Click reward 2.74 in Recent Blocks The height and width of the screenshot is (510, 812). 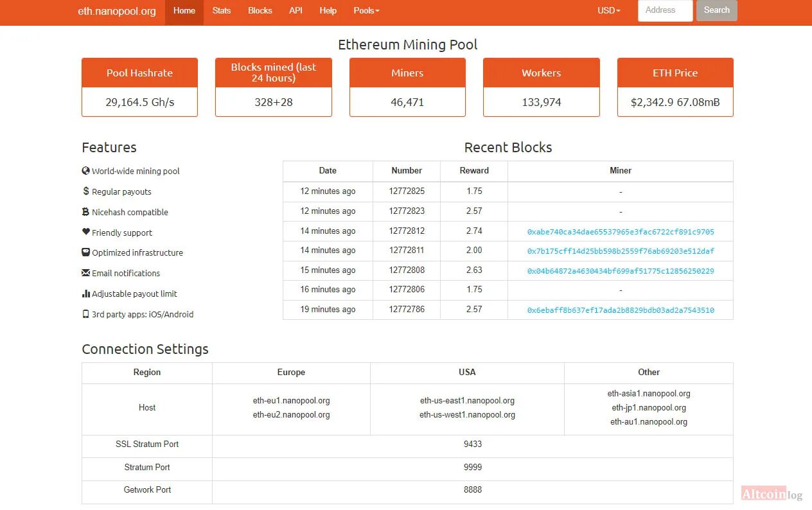click(x=474, y=231)
